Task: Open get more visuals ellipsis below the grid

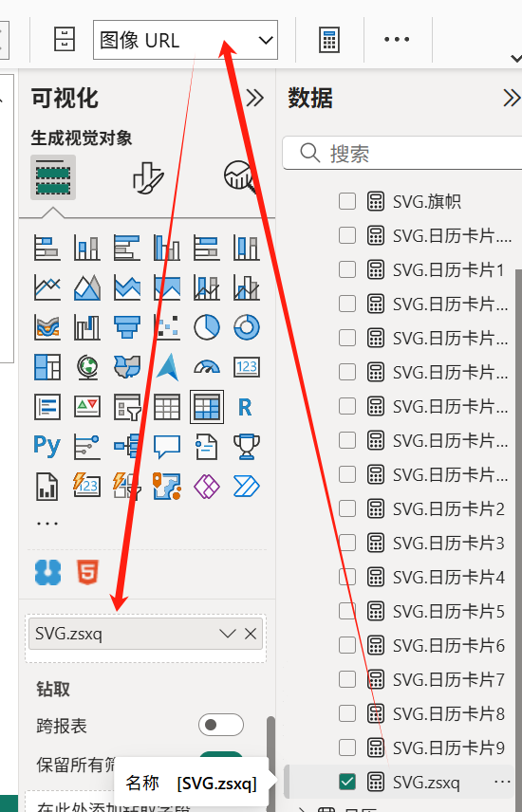Action: pos(47,524)
